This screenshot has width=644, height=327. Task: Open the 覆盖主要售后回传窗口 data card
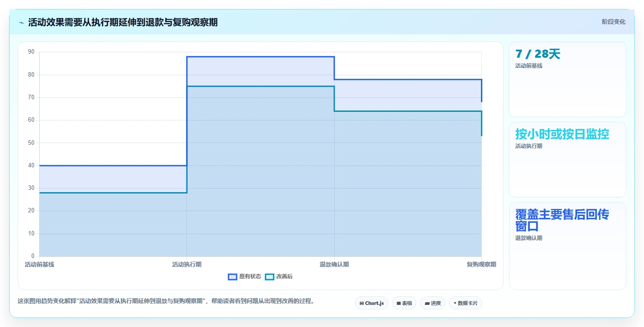tap(568, 246)
